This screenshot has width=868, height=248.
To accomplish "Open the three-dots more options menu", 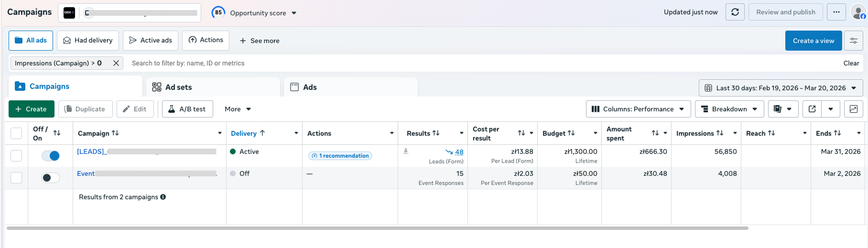I will point(836,12).
